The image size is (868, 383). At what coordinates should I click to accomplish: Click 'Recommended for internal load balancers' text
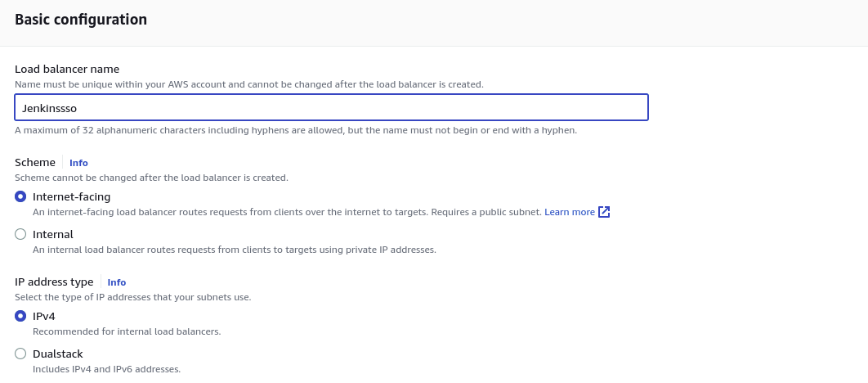click(127, 331)
